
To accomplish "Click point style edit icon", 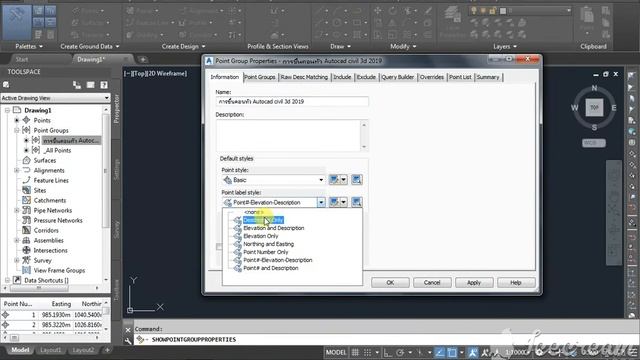I will [x=334, y=180].
